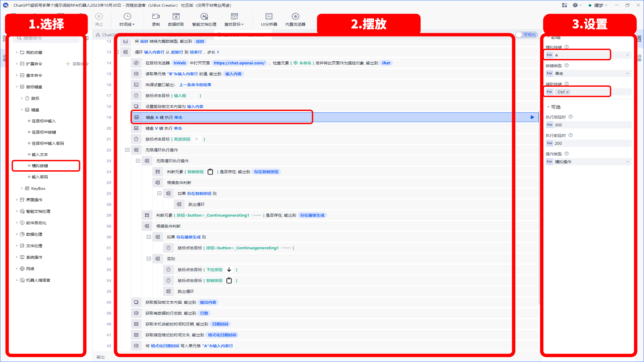
Task: Toggle the Exp button beside 300
Action: (x=549, y=125)
